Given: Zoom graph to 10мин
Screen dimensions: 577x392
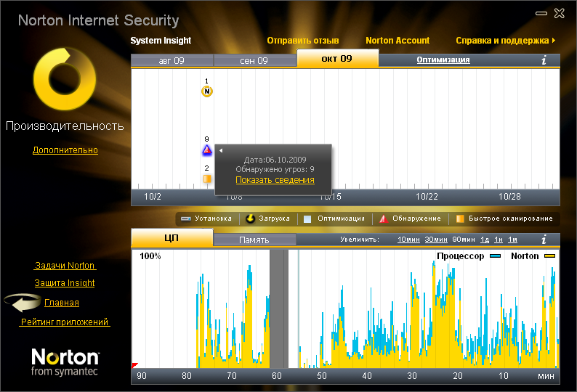Looking at the screenshot, I should click(x=408, y=240).
